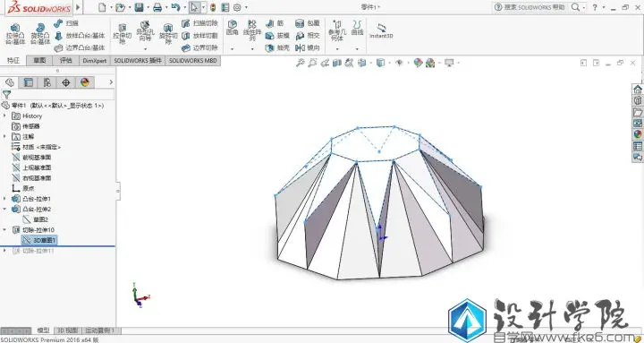Viewport: 644px width, 343px height.
Task: Open the dropdown arrow beside the New icon
Action: point(111,7)
